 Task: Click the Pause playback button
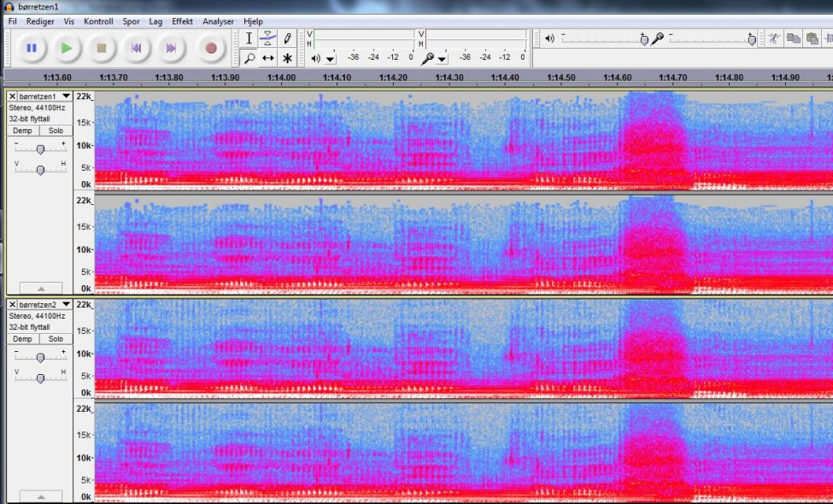click(x=32, y=48)
